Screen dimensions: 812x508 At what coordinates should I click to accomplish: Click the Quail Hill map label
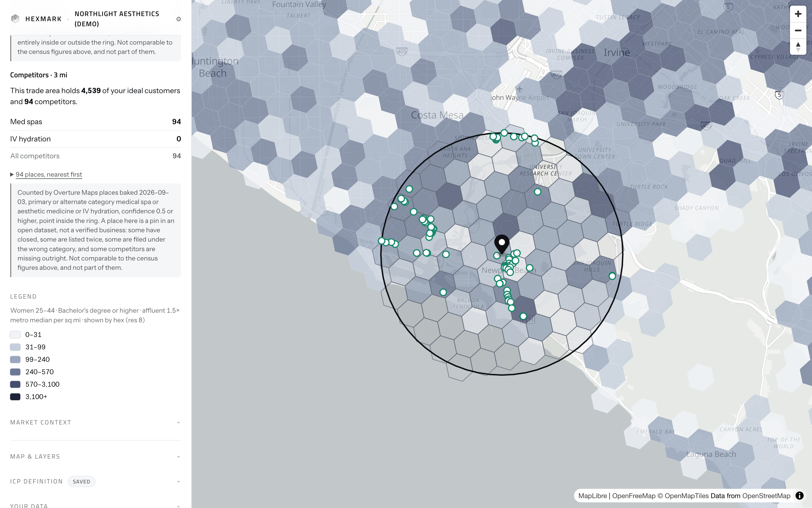[x=735, y=161]
